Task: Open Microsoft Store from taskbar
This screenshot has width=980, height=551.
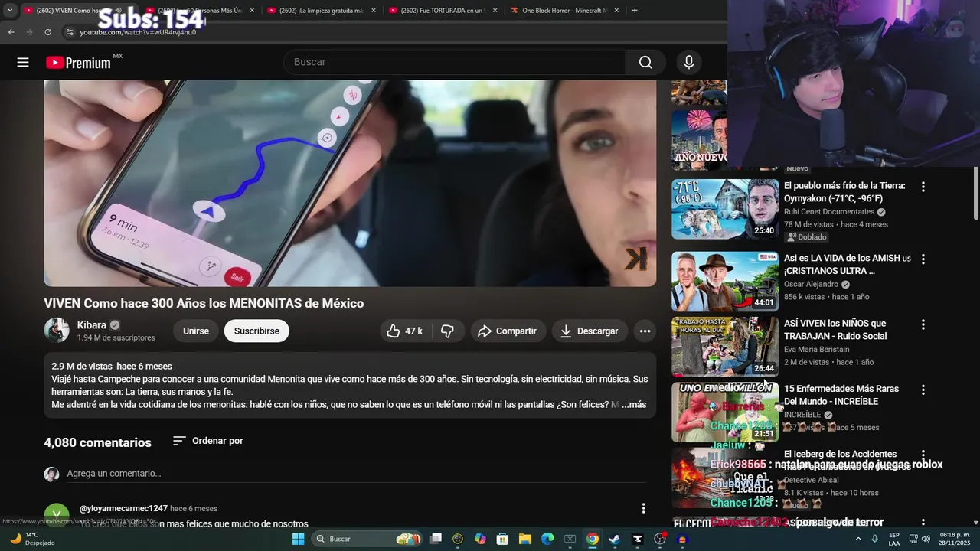Action: pos(503,539)
